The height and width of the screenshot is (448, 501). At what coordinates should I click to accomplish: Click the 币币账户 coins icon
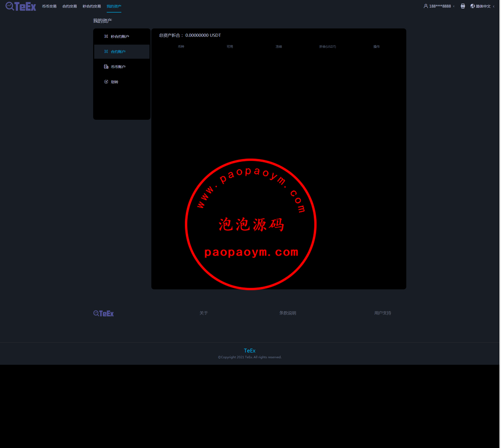click(x=106, y=67)
